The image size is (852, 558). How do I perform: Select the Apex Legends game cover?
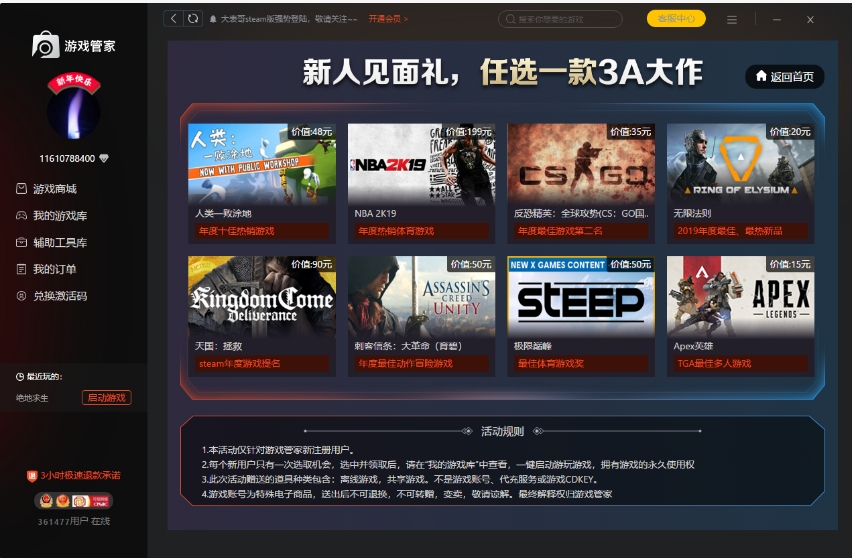(x=740, y=297)
